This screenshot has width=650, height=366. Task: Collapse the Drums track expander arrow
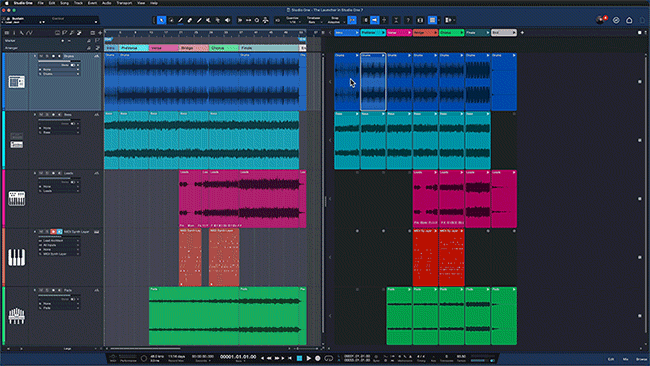[x=35, y=56]
